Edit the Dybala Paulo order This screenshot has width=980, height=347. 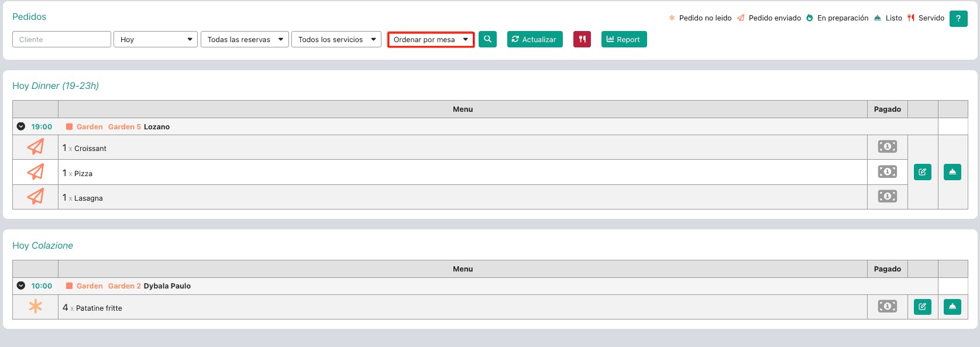click(x=923, y=307)
